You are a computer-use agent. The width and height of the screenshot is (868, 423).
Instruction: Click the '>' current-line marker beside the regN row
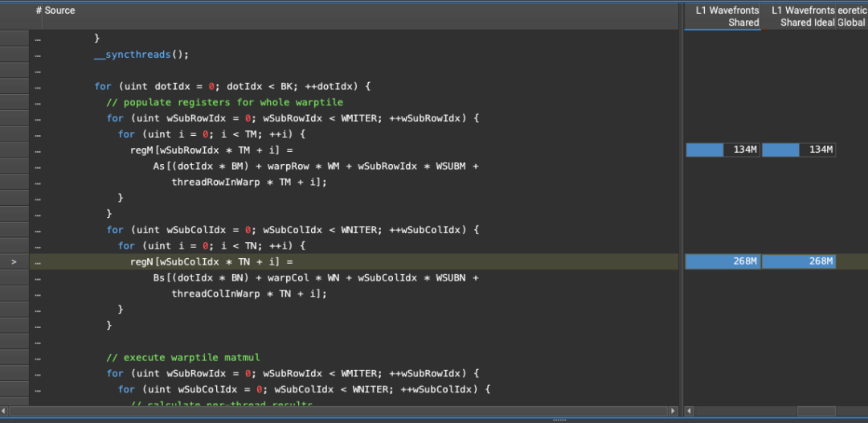(x=14, y=262)
